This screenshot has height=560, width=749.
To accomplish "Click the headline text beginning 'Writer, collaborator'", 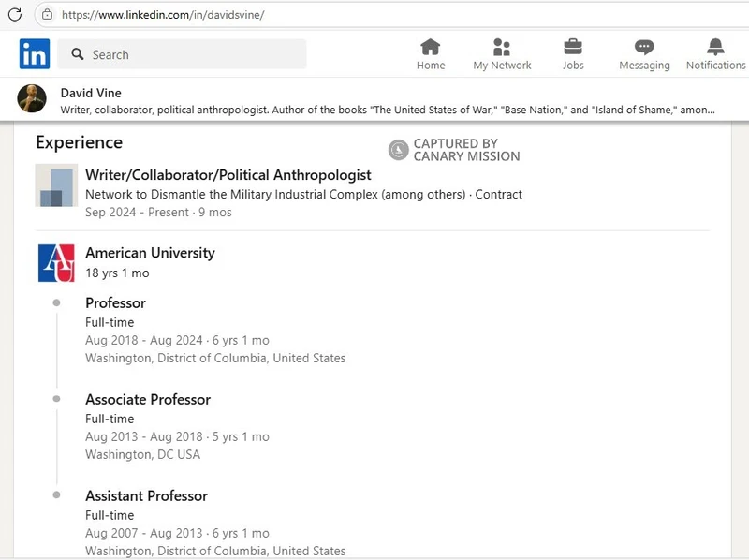I will [388, 110].
